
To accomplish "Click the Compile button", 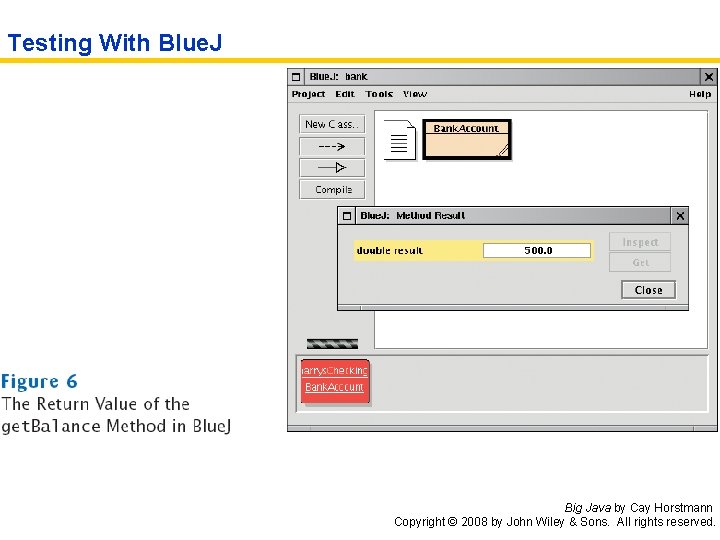I will pyautogui.click(x=332, y=189).
